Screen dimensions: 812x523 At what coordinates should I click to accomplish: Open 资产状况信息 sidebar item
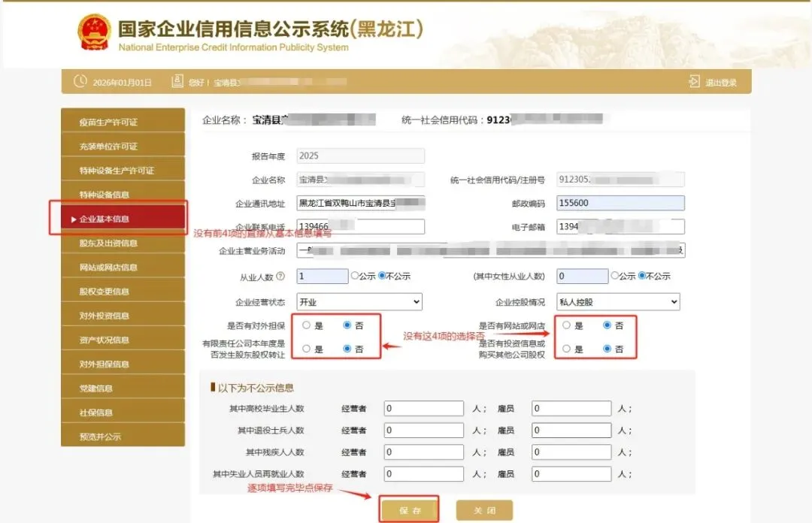click(x=123, y=340)
